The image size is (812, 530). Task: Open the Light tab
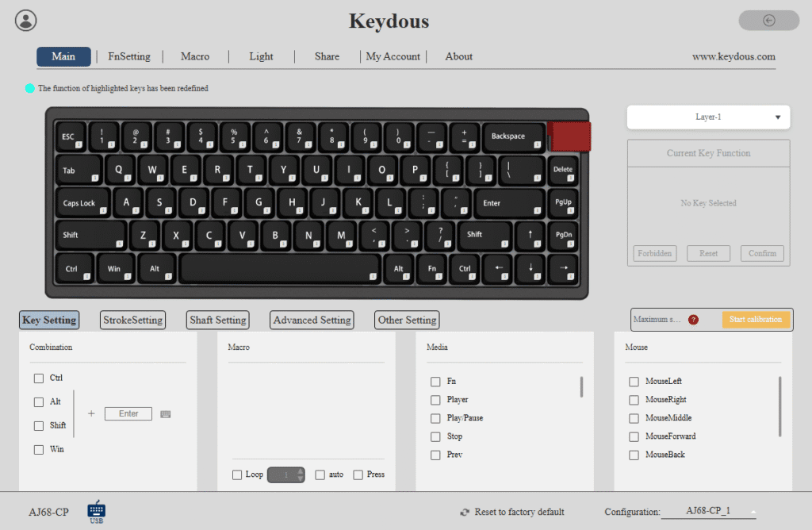pyautogui.click(x=261, y=56)
